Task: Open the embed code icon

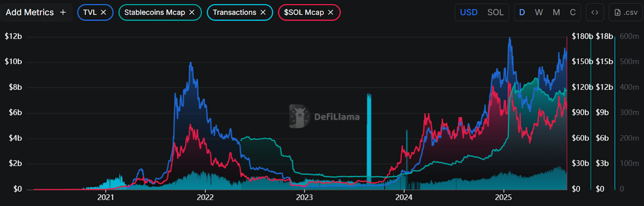Action: (594, 12)
